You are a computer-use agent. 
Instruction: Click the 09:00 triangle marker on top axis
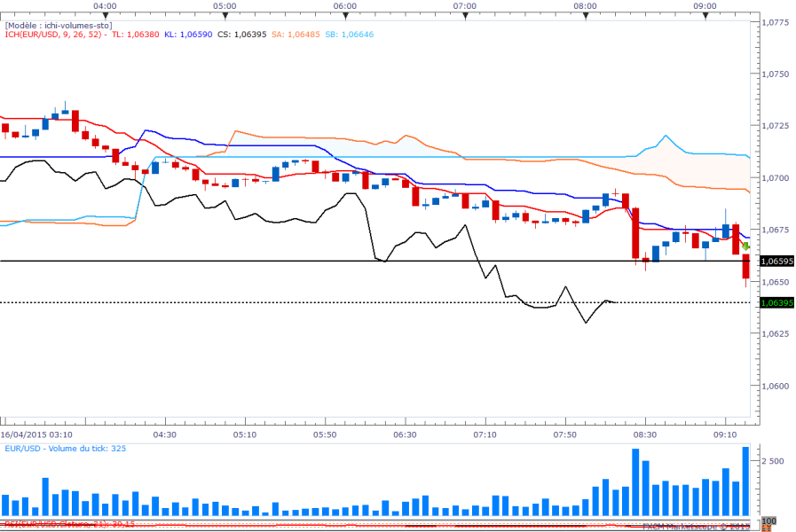pyautogui.click(x=705, y=16)
